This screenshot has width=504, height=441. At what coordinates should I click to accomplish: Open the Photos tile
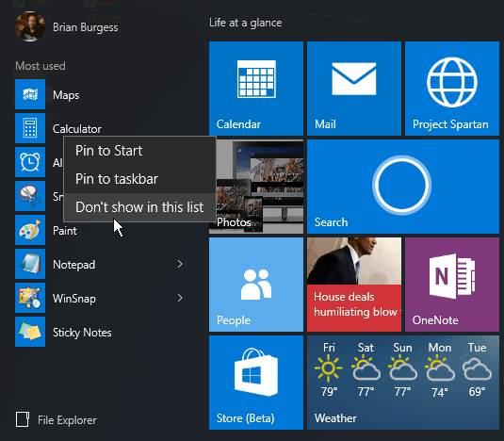(260, 187)
